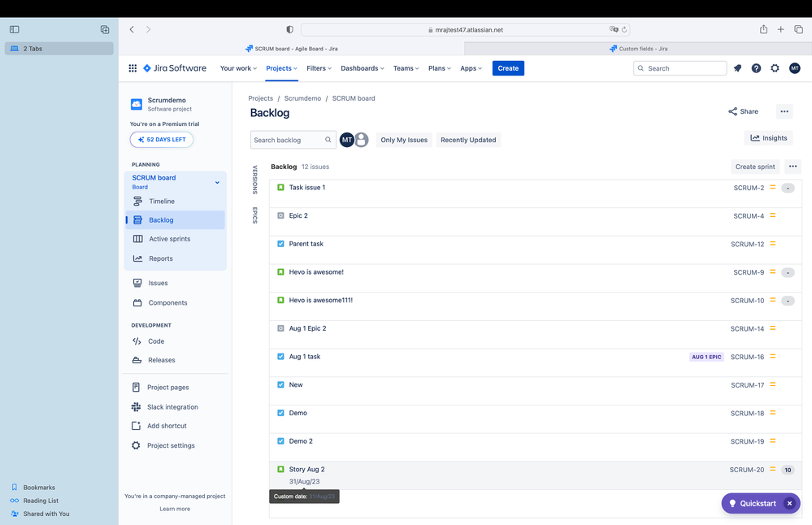Select the Active sprints icon in sidebar
This screenshot has height=525, width=812.
click(x=138, y=238)
